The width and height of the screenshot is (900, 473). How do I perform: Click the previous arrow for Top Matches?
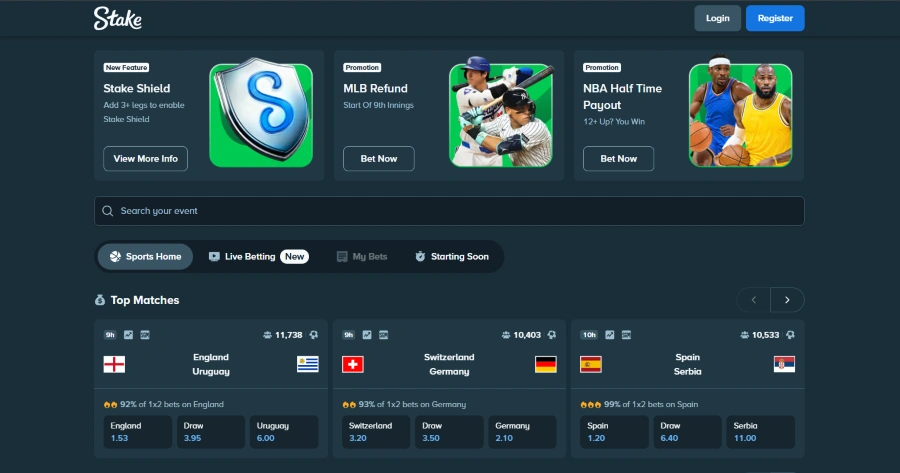click(754, 300)
